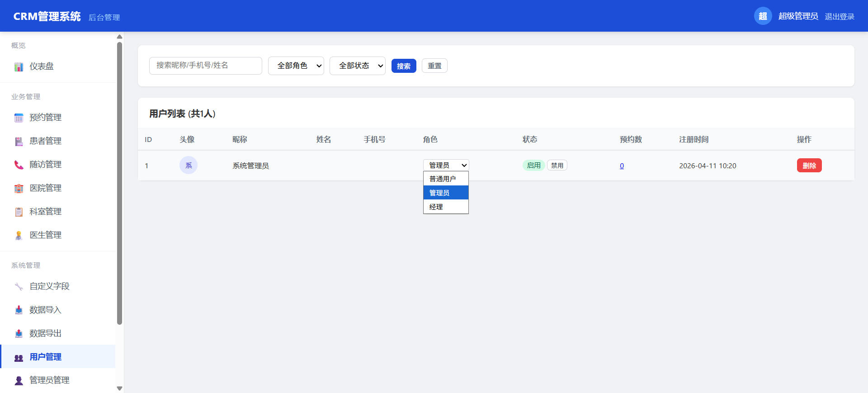Click the phone icon for 随访管理
This screenshot has width=868, height=393.
(19, 165)
